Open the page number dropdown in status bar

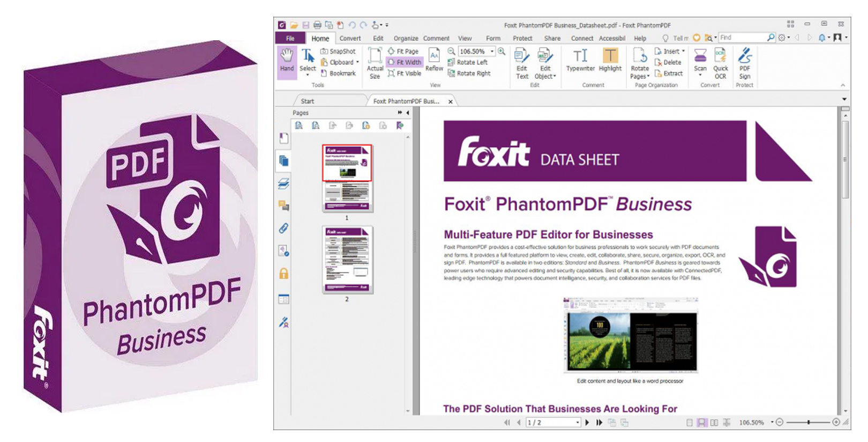[578, 423]
